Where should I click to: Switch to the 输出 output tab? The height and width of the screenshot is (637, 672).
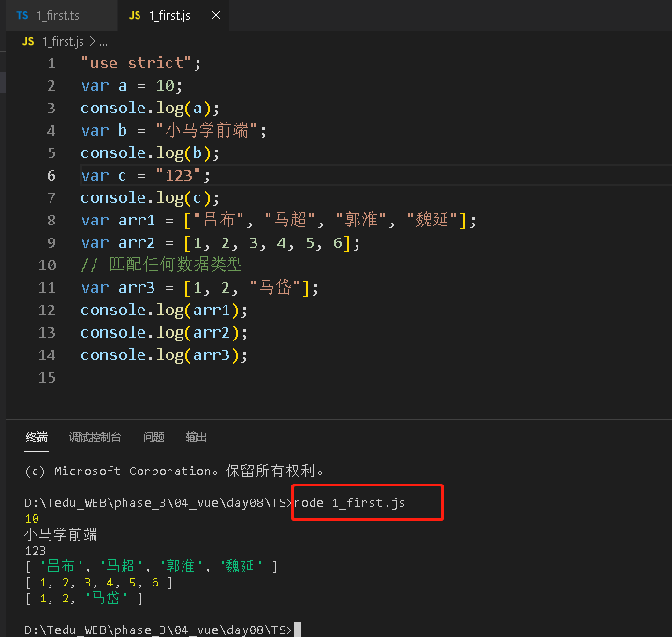tap(196, 437)
